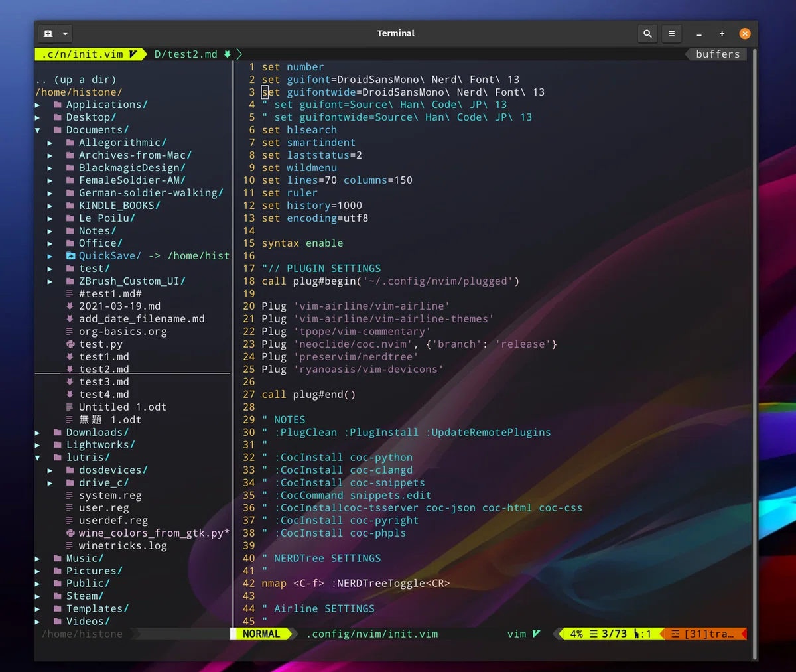This screenshot has width=796, height=672.
Task: Click the Steam folder icon
Action: [58, 596]
